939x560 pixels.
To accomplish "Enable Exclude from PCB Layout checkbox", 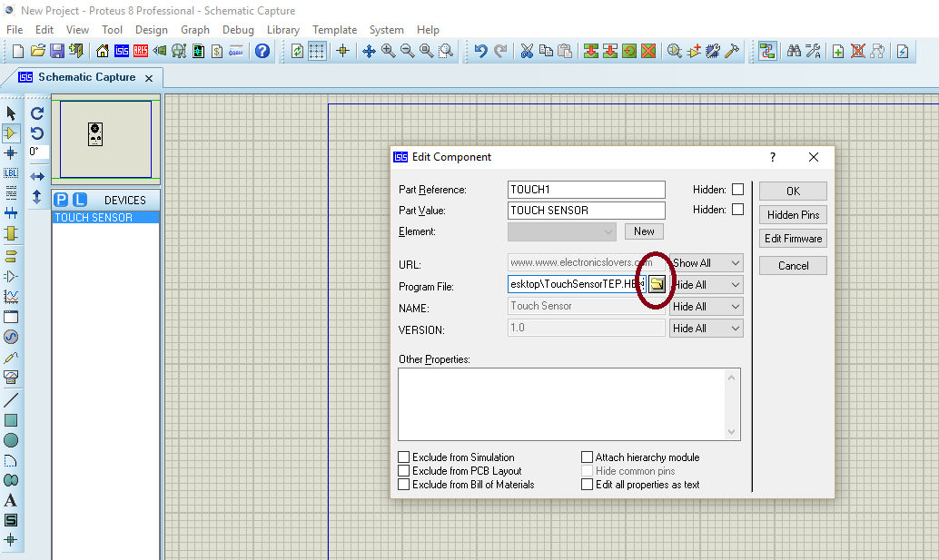I will [x=404, y=471].
